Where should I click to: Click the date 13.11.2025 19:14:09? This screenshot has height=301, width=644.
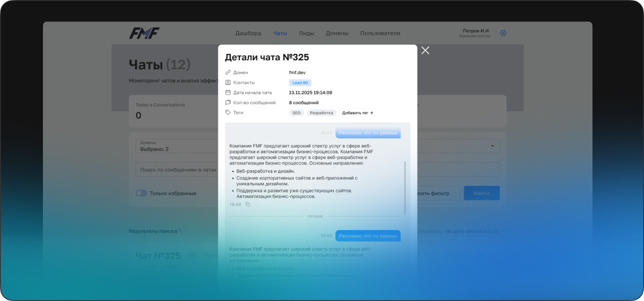click(x=310, y=92)
